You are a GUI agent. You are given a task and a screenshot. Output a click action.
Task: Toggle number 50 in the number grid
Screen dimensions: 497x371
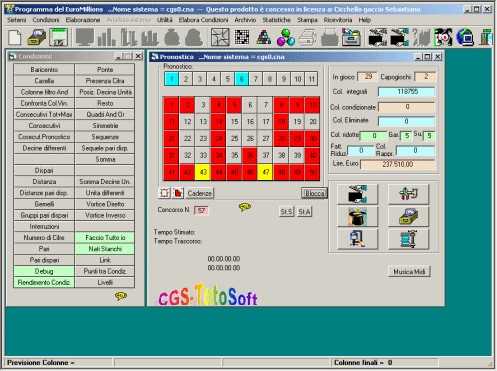(313, 172)
